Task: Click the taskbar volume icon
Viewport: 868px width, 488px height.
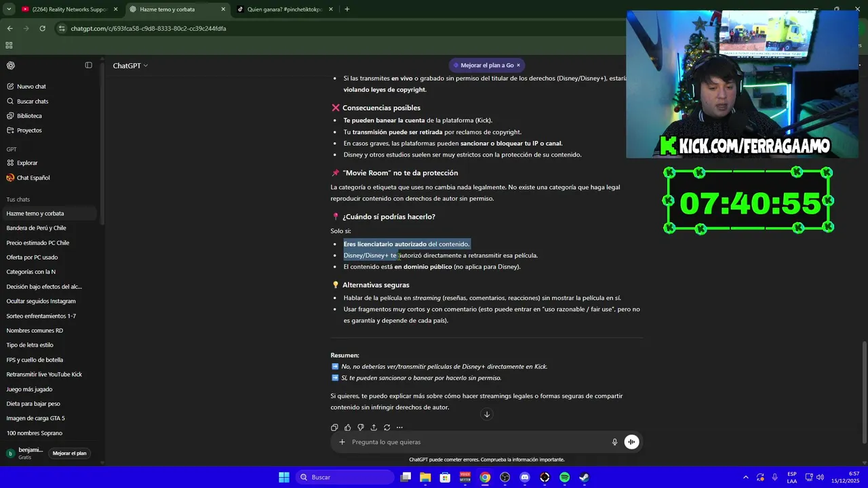Action: (820, 477)
